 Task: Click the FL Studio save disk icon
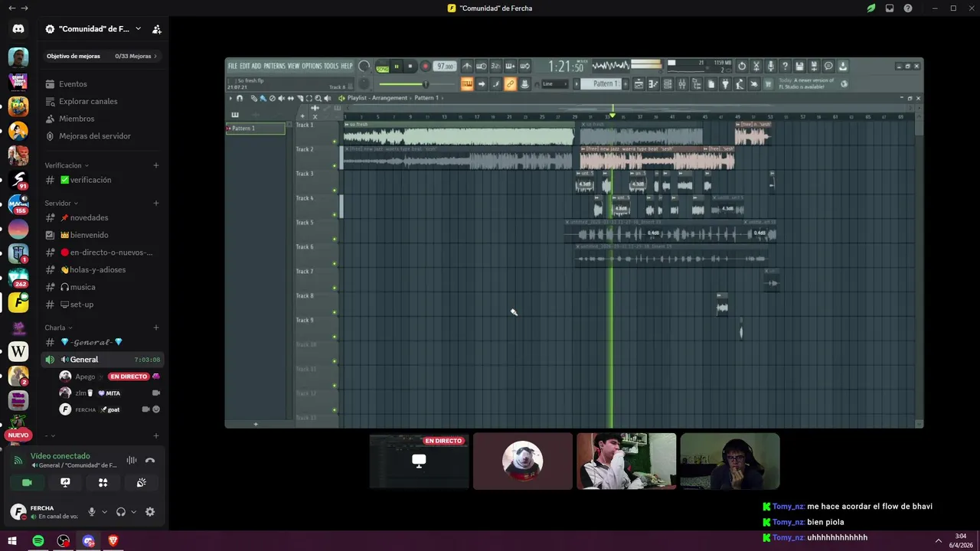click(x=799, y=67)
